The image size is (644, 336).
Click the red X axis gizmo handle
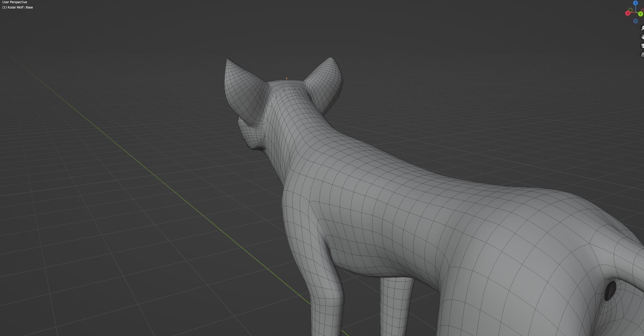click(628, 13)
